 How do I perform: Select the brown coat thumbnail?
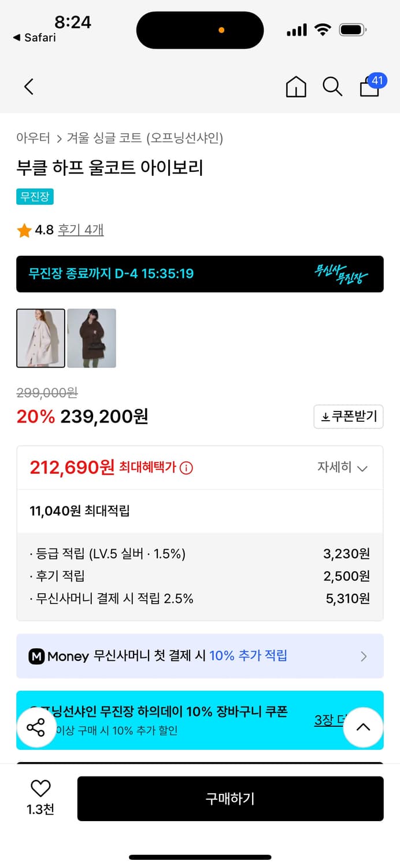pos(92,338)
